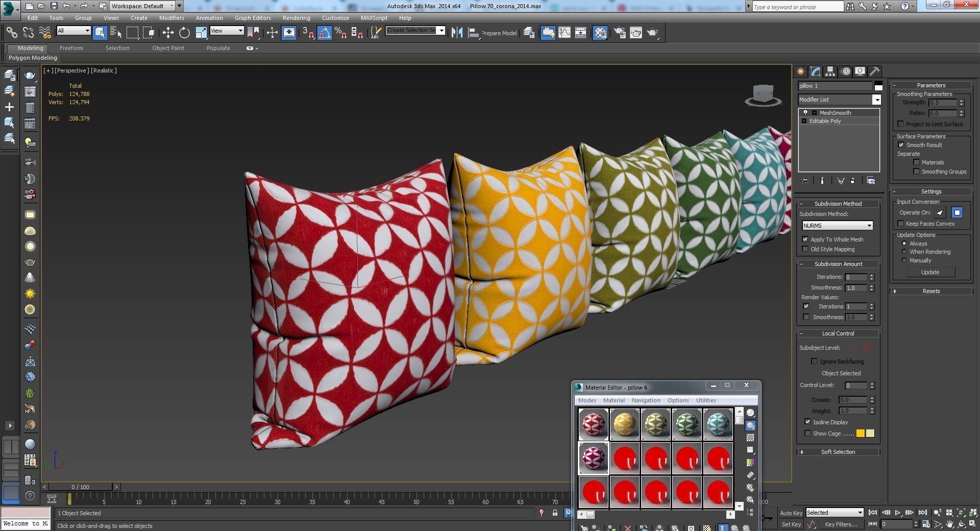
Task: Click the Render Production teapot icon
Action: pos(653,33)
